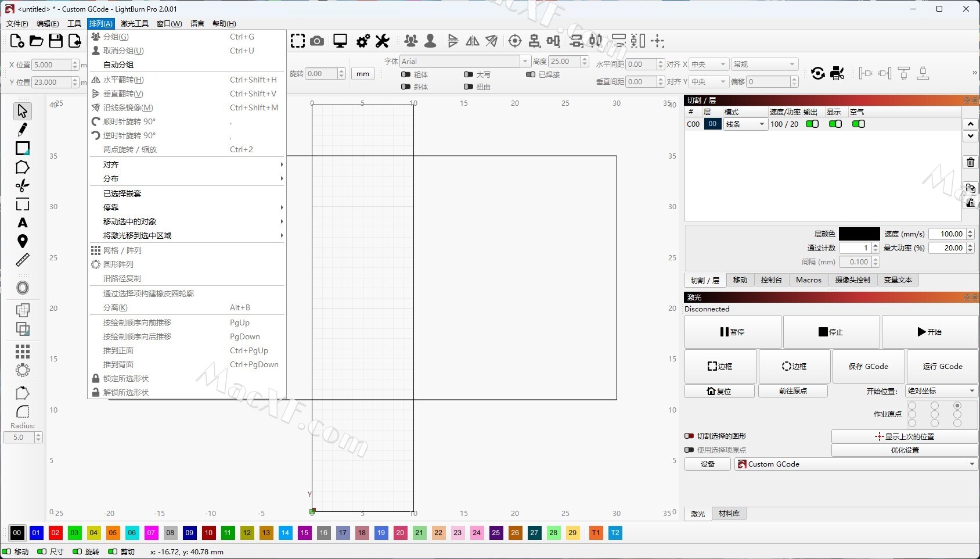Select the measure ruler tool

tap(23, 260)
